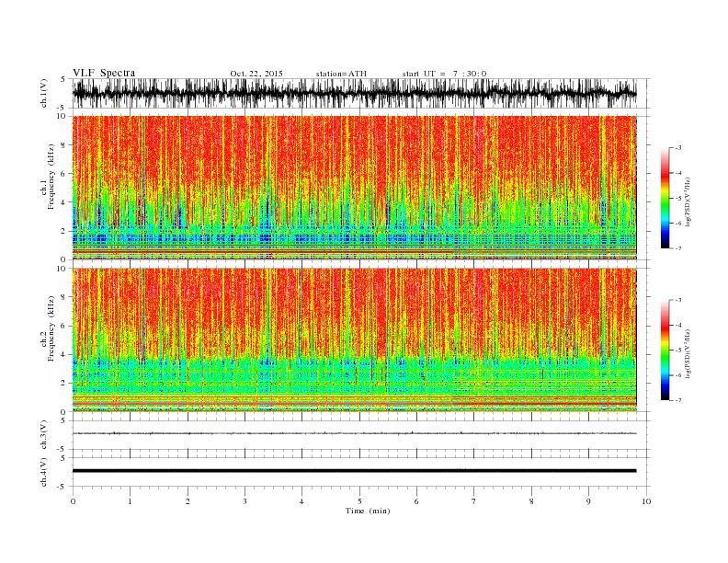The image size is (728, 563).
Task: Click the "5" volt tick on ch.1(V) axis
Action: 63,79
